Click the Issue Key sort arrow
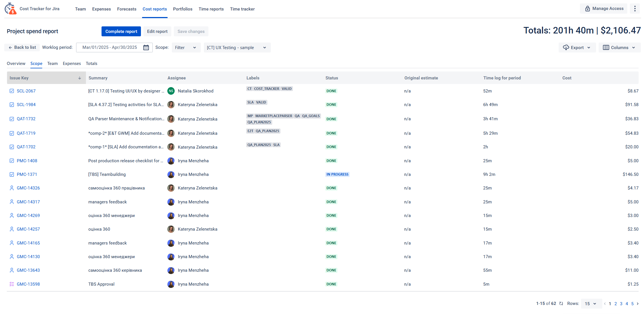This screenshot has height=314, width=644. click(80, 78)
